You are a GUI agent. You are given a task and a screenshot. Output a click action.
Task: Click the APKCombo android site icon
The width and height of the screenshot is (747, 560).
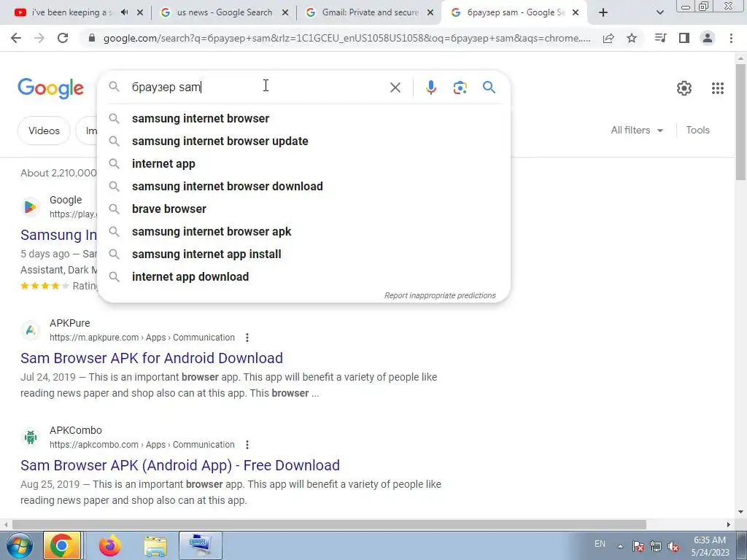tap(31, 437)
